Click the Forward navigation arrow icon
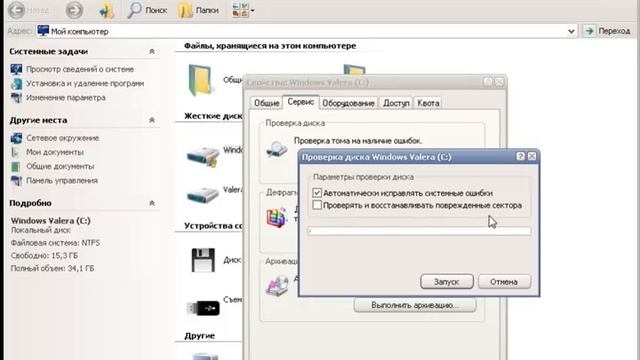 (74, 10)
